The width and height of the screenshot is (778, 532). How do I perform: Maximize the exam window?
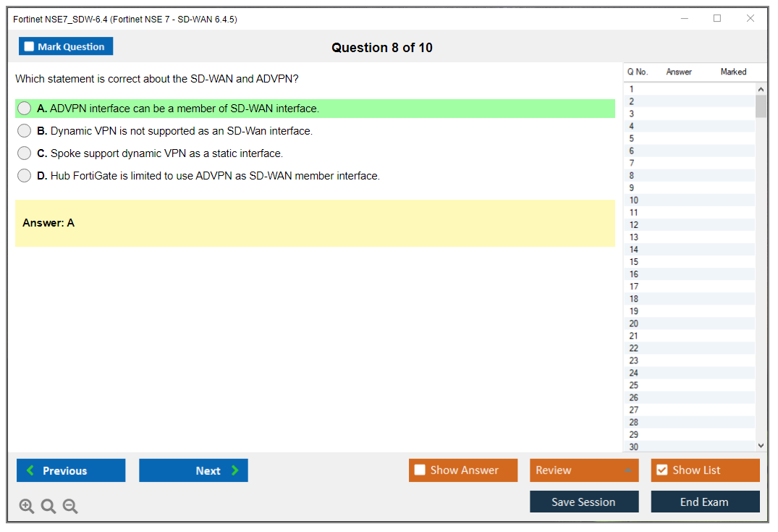tap(717, 19)
